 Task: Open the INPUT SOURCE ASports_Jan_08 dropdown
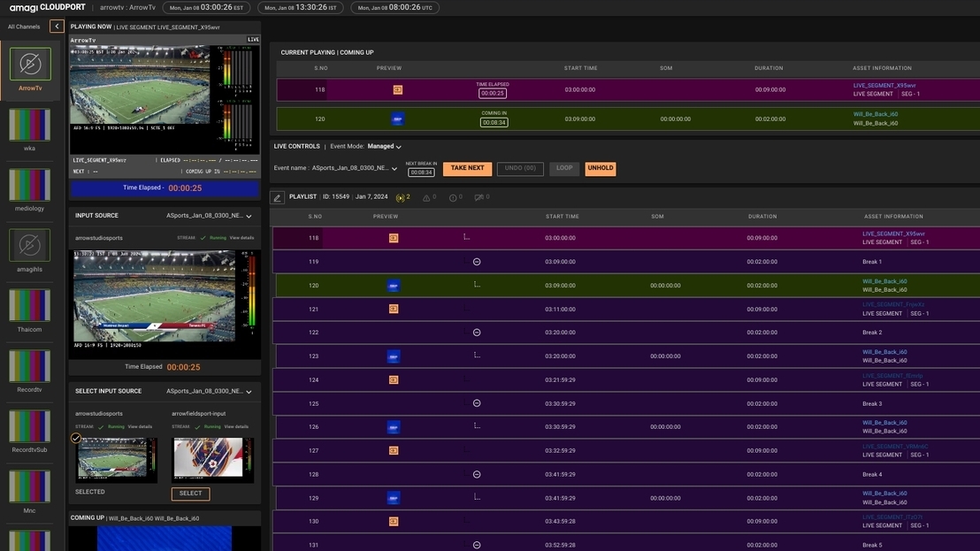[247, 213]
